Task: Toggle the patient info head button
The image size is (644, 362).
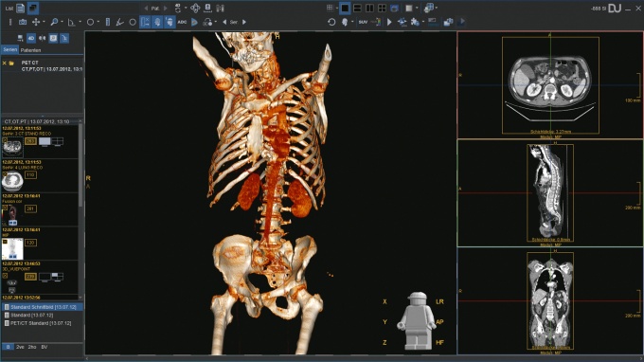Action: click(x=170, y=22)
